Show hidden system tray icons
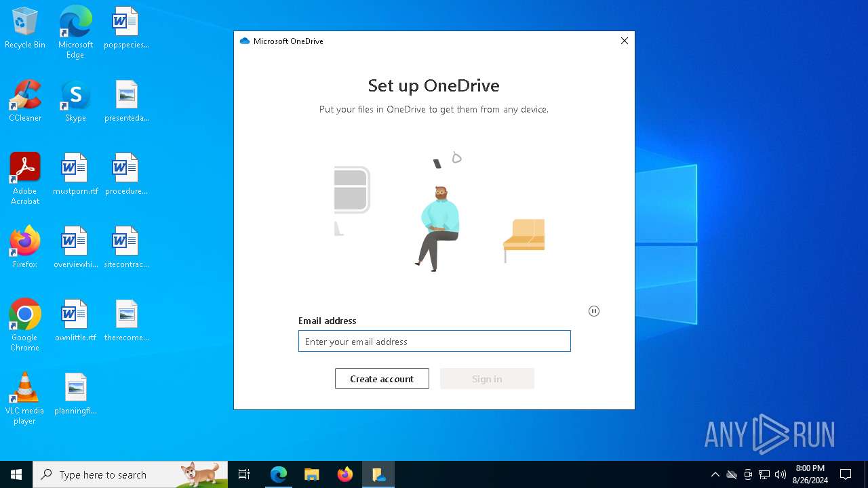Viewport: 868px width, 488px height. point(715,474)
